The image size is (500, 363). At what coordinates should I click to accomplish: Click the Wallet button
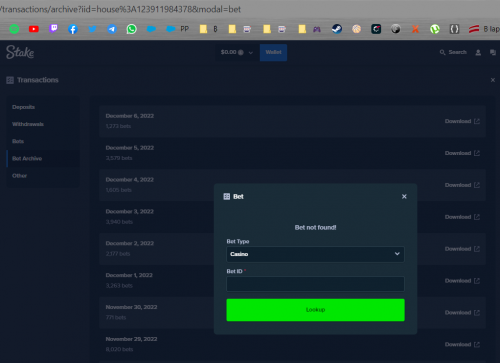[273, 52]
